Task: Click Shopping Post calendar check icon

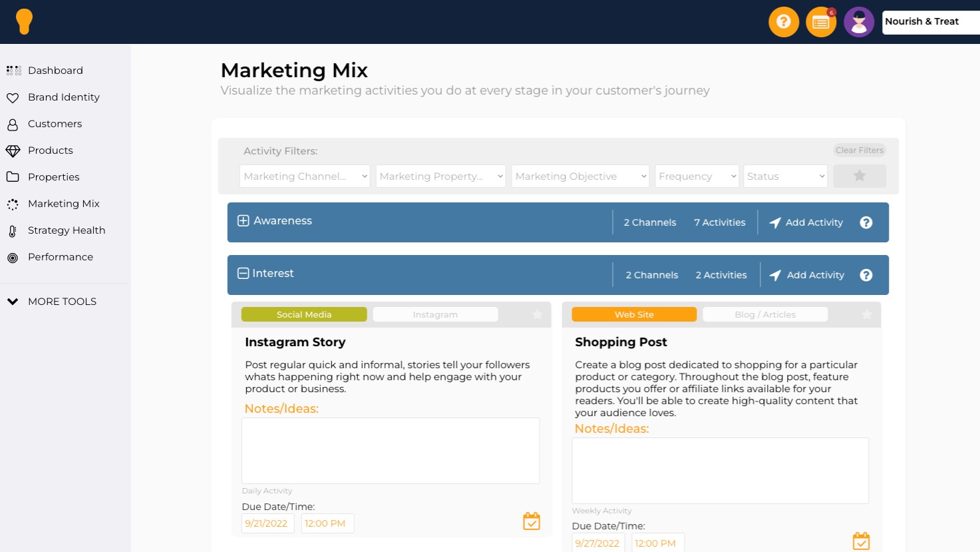Action: (x=861, y=541)
